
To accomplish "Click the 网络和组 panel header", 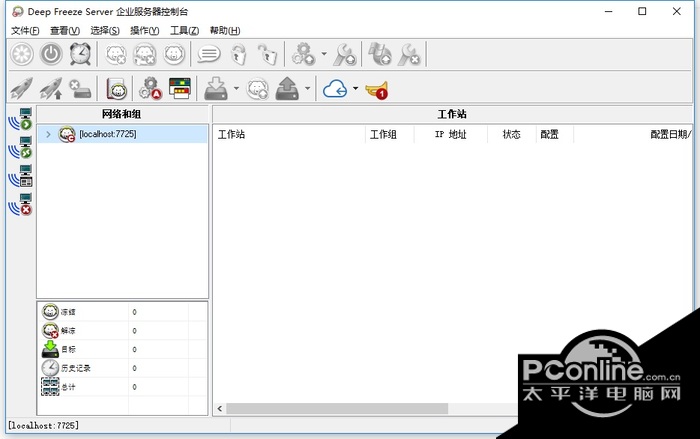I will [122, 114].
